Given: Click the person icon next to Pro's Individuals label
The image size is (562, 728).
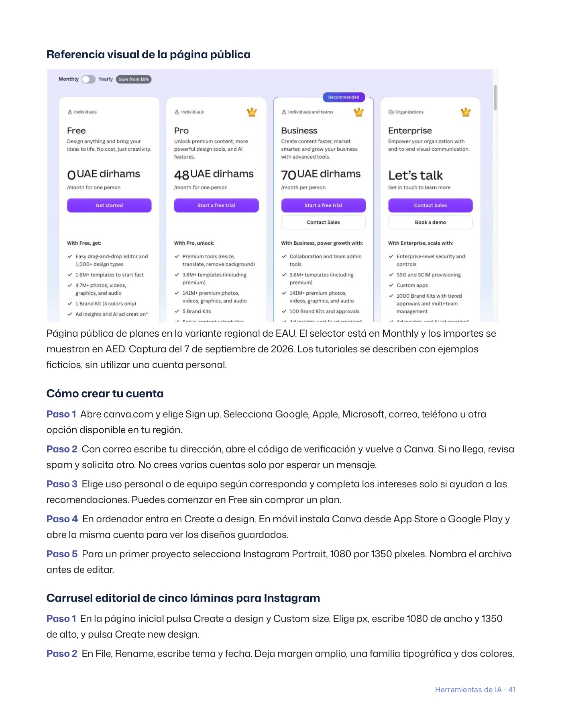Looking at the screenshot, I should (177, 112).
